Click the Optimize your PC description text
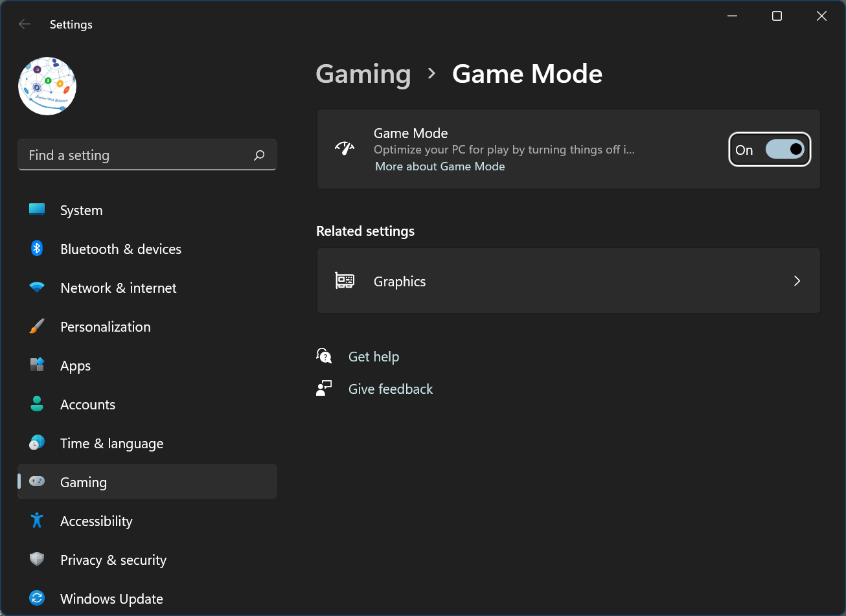This screenshot has width=846, height=616. click(x=504, y=150)
